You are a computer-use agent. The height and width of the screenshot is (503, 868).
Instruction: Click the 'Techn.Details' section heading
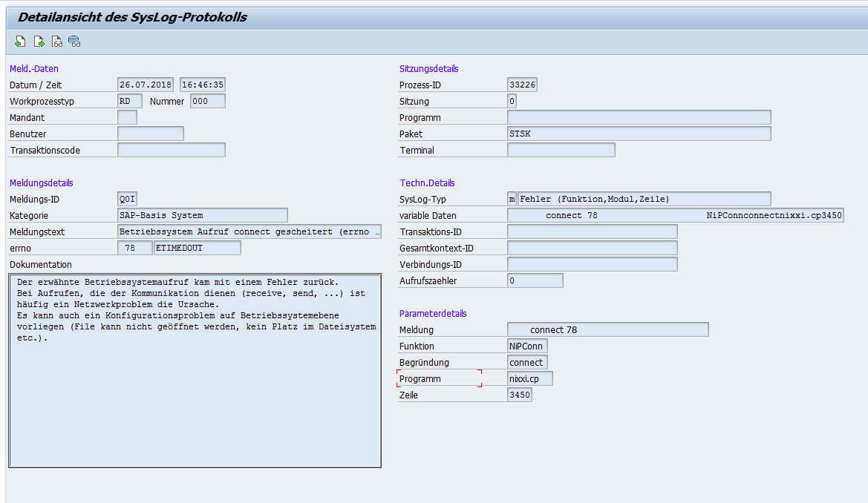[x=428, y=183]
